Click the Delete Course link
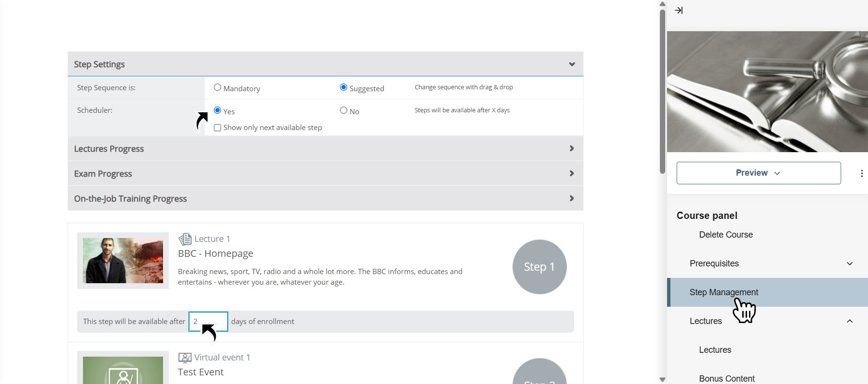The height and width of the screenshot is (384, 868). pos(726,235)
